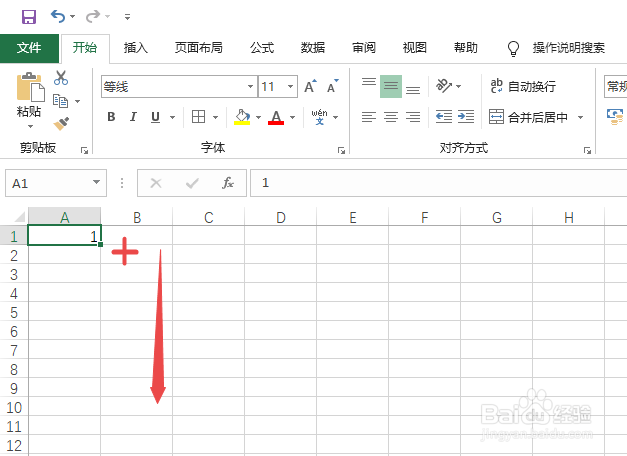Apply the red font color
The width and height of the screenshot is (627, 456).
[x=276, y=117]
